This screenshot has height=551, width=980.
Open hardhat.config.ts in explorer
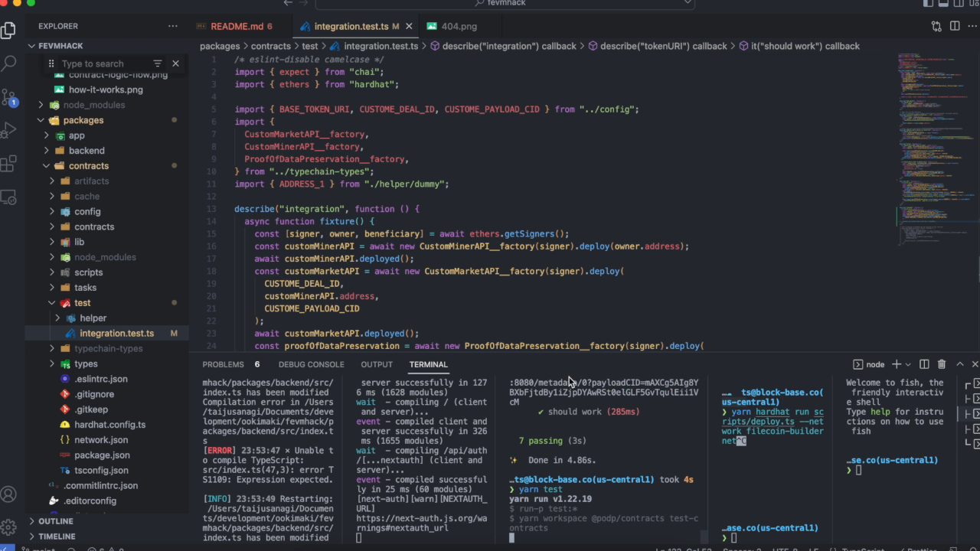(x=106, y=425)
